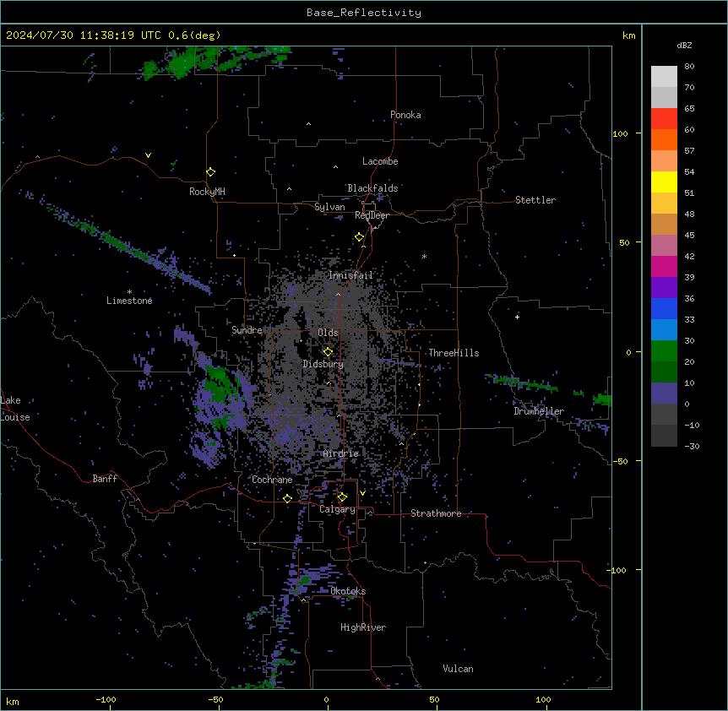728x711 pixels.
Task: Pick the purple swatch between 39 and 36 dBZ
Action: click(664, 287)
